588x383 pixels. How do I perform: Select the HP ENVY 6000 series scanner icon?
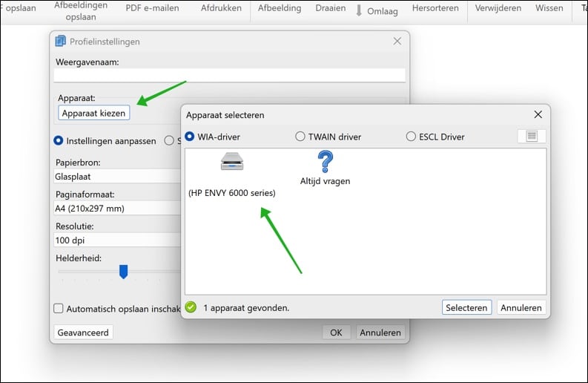(232, 162)
